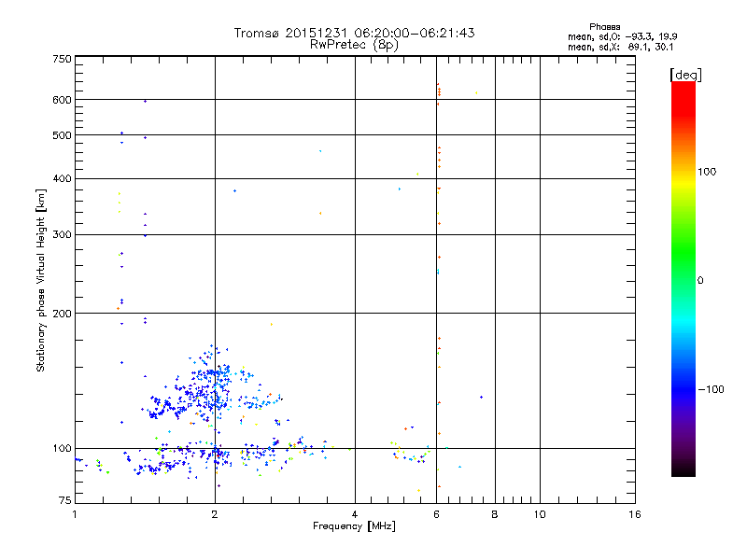Click the x-axis tick label '1'
Image resolution: width=747 pixels, height=560 pixels.
coord(75,514)
